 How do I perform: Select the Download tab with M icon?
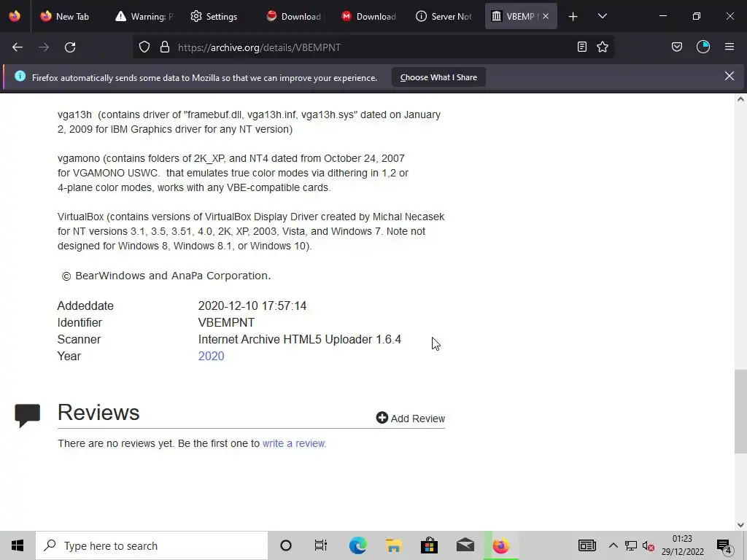click(368, 16)
